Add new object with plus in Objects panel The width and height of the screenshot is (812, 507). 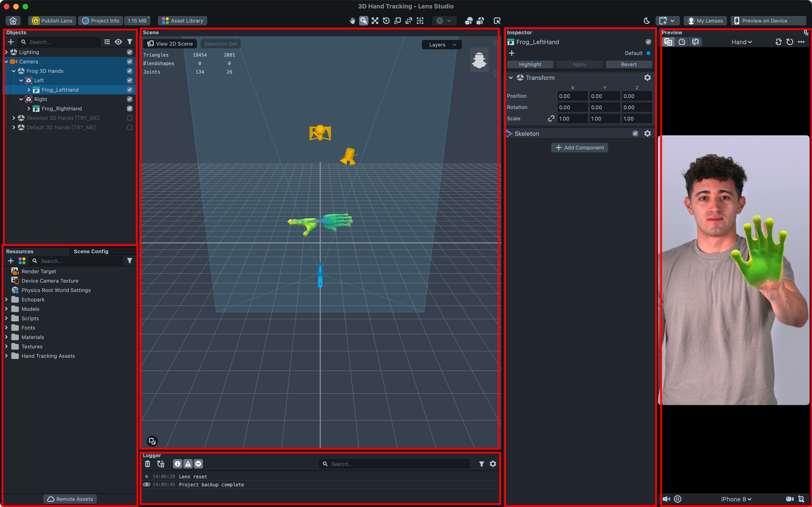pyautogui.click(x=11, y=42)
